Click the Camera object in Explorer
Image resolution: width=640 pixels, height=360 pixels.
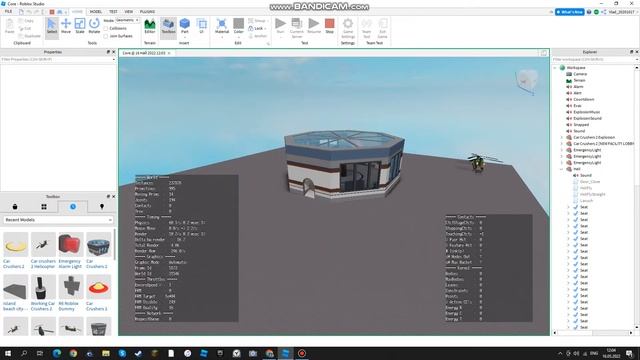tap(580, 74)
